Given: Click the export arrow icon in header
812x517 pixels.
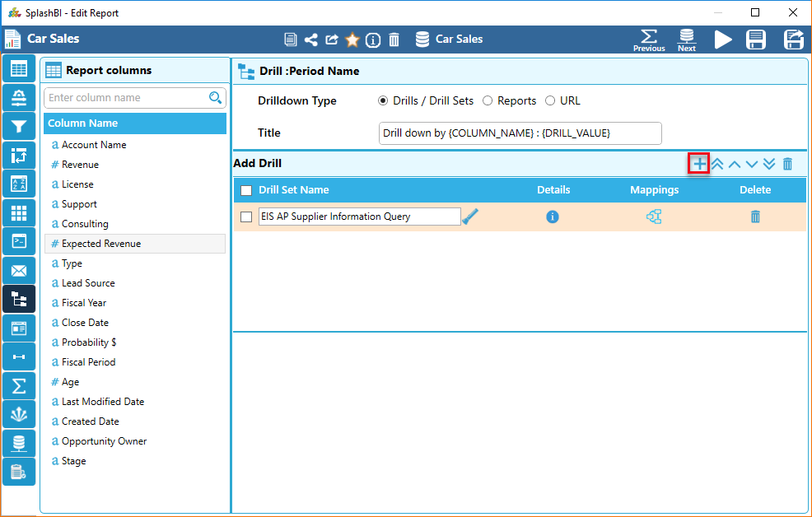Looking at the screenshot, I should 331,40.
